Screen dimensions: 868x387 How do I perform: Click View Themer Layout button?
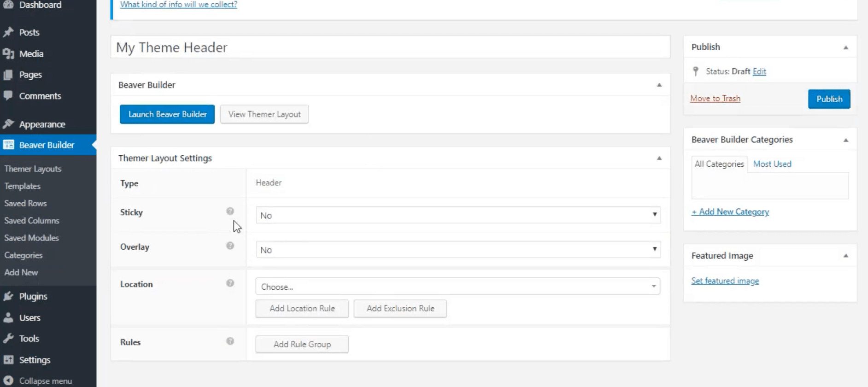tap(264, 114)
